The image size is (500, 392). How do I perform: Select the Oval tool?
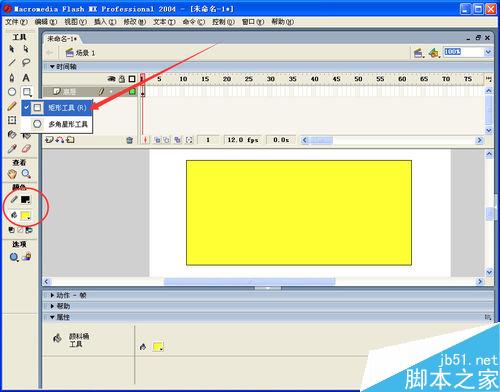[12, 92]
